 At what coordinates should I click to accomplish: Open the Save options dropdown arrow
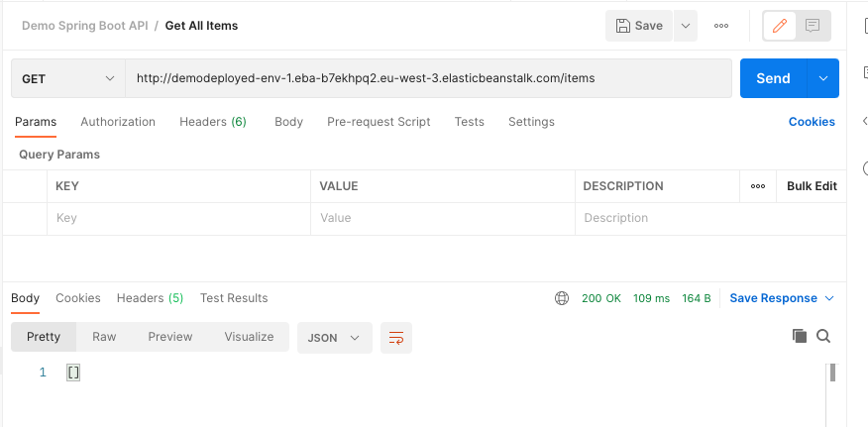tap(686, 26)
